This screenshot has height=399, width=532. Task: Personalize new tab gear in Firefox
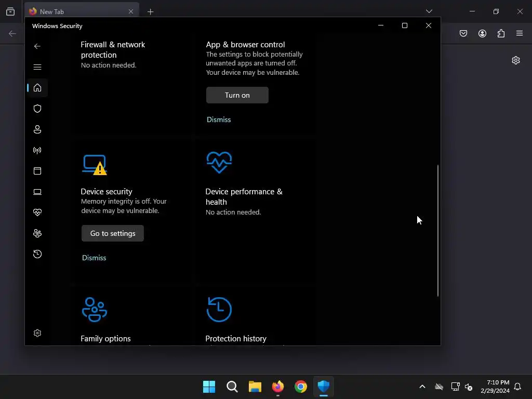(516, 60)
